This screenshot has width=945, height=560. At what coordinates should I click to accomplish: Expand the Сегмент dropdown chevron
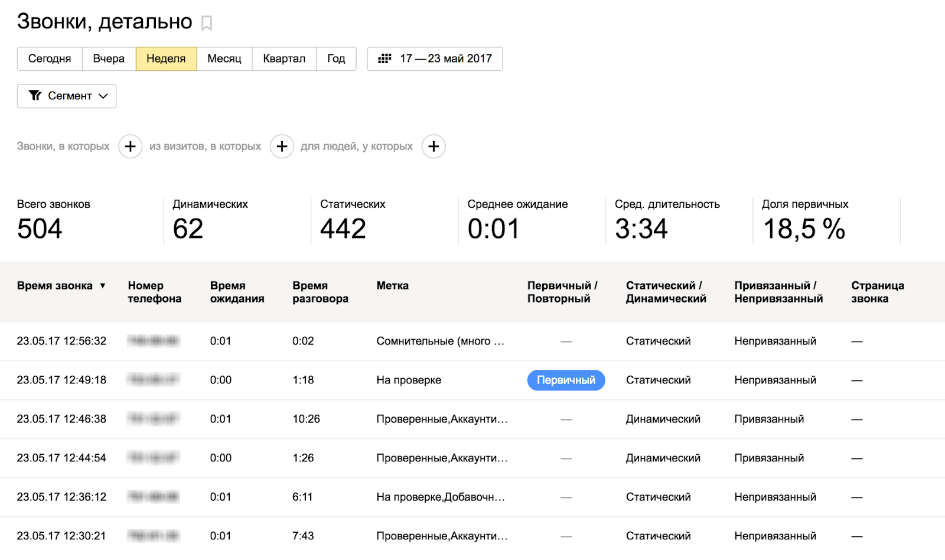tap(103, 96)
